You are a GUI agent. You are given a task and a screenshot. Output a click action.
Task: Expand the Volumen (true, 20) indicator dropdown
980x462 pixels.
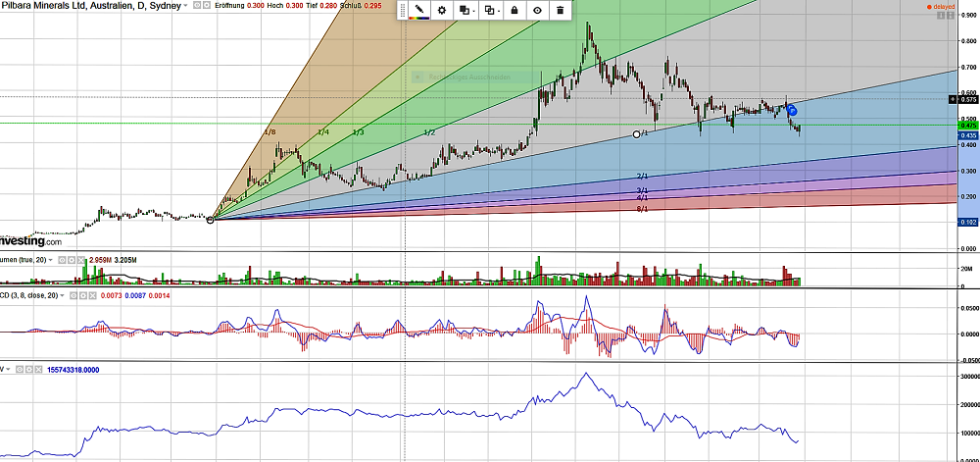coord(51,260)
